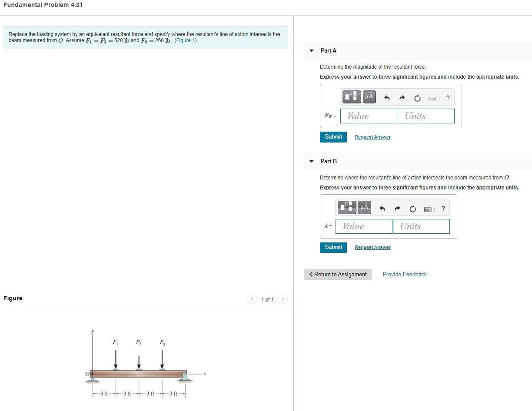Collapse the Part B section
Screen dimensions: 532x411
click(311, 161)
